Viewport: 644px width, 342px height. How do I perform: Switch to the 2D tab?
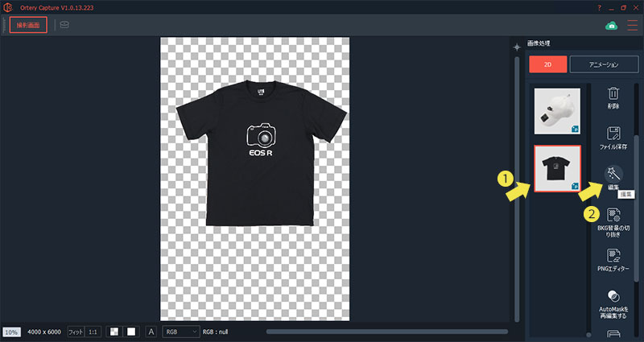[548, 64]
